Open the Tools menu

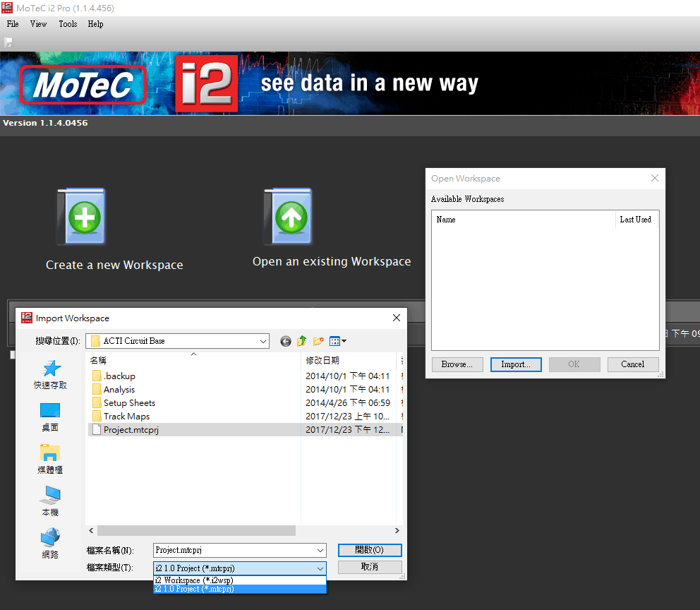pos(68,24)
